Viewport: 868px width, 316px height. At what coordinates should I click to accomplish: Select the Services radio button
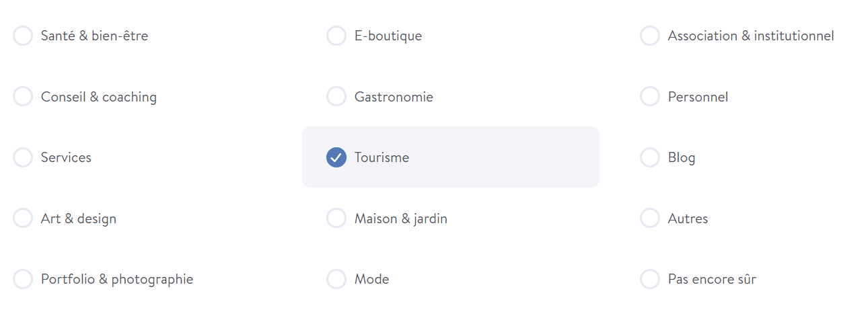pyautogui.click(x=23, y=157)
